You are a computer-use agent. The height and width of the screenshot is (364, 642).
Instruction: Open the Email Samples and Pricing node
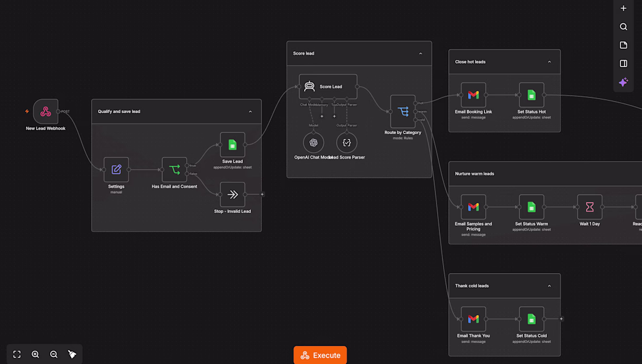pyautogui.click(x=473, y=207)
